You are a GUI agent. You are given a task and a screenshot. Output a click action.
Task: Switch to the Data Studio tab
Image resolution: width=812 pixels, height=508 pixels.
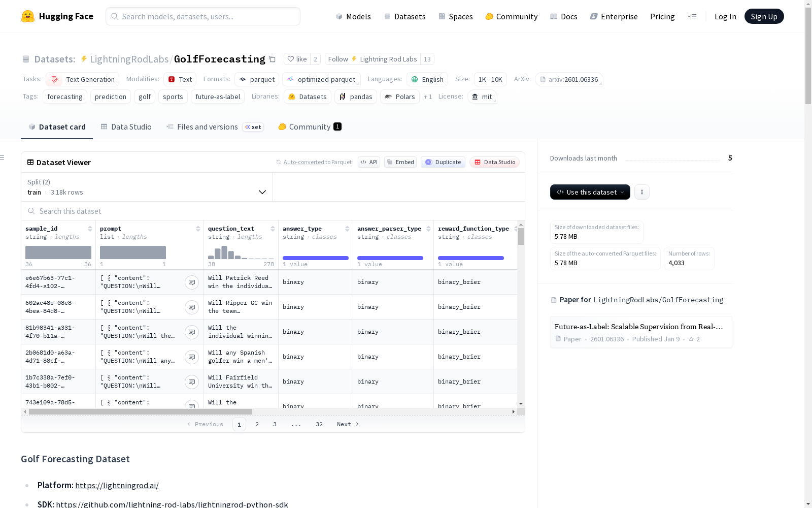coord(126,127)
